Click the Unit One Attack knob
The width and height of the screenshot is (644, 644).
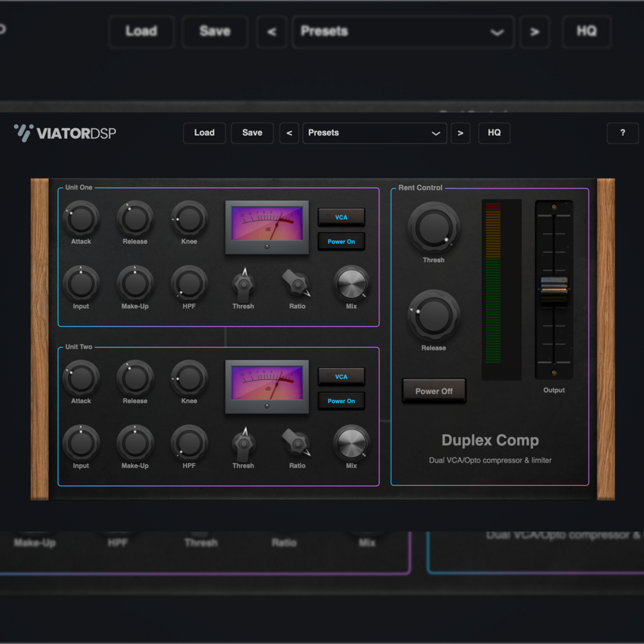pos(81,219)
